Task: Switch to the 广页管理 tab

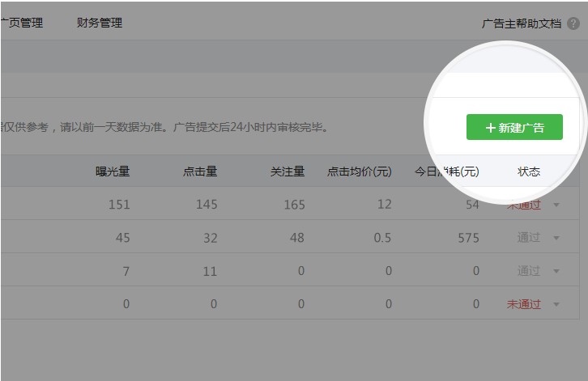Action: (x=22, y=23)
